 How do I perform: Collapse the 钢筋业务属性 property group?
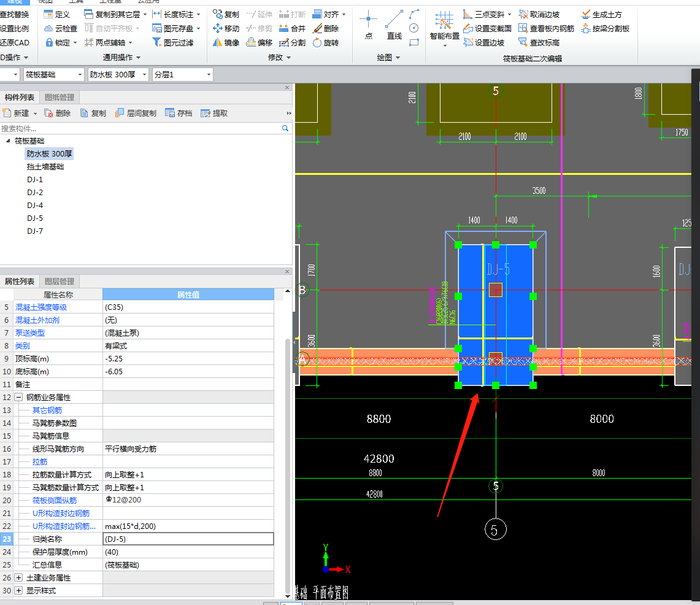[18, 397]
